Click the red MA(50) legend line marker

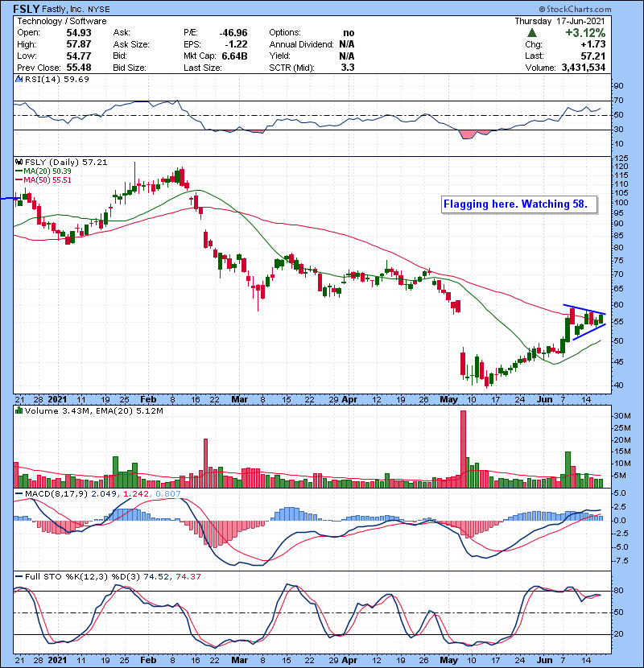tap(19, 179)
